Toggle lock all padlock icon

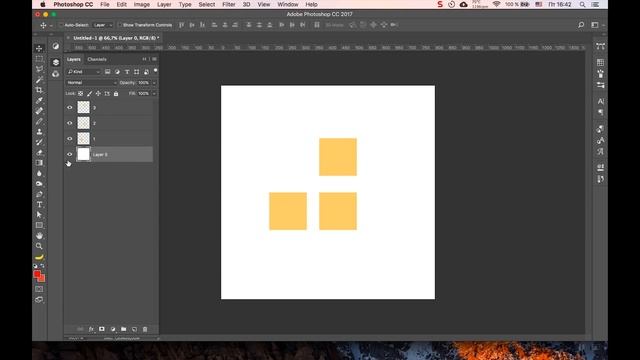pos(116,93)
